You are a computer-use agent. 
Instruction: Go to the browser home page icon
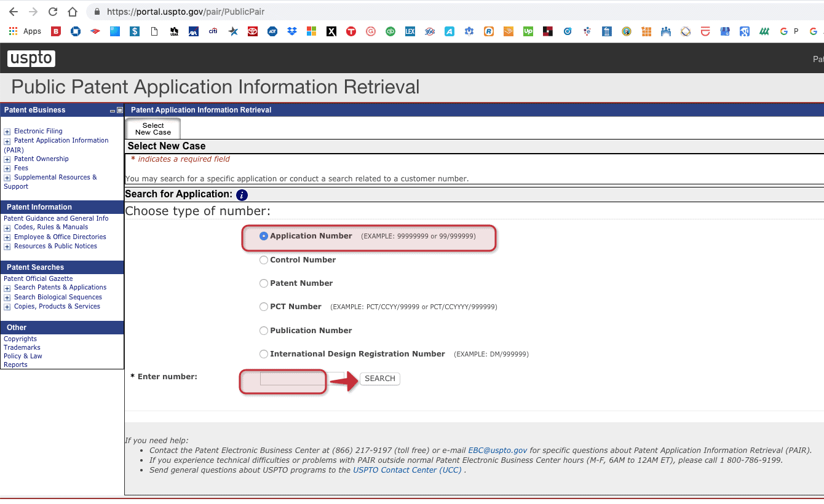point(73,12)
